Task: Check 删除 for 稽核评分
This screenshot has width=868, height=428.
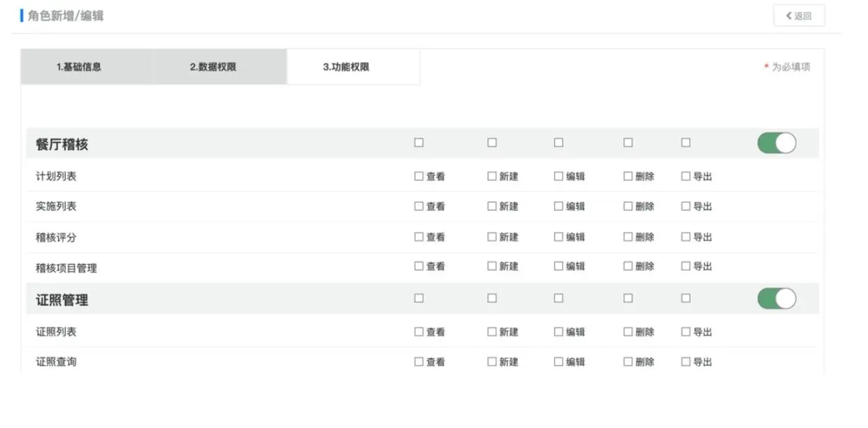Action: click(x=628, y=237)
